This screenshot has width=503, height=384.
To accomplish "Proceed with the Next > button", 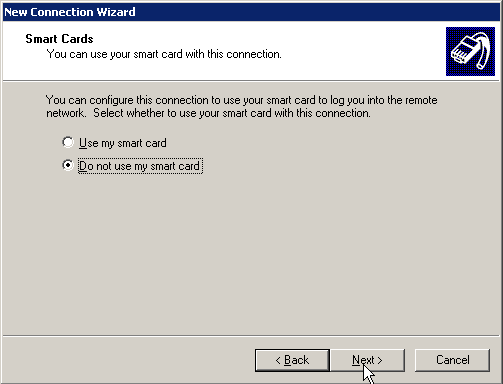I will pyautogui.click(x=367, y=360).
